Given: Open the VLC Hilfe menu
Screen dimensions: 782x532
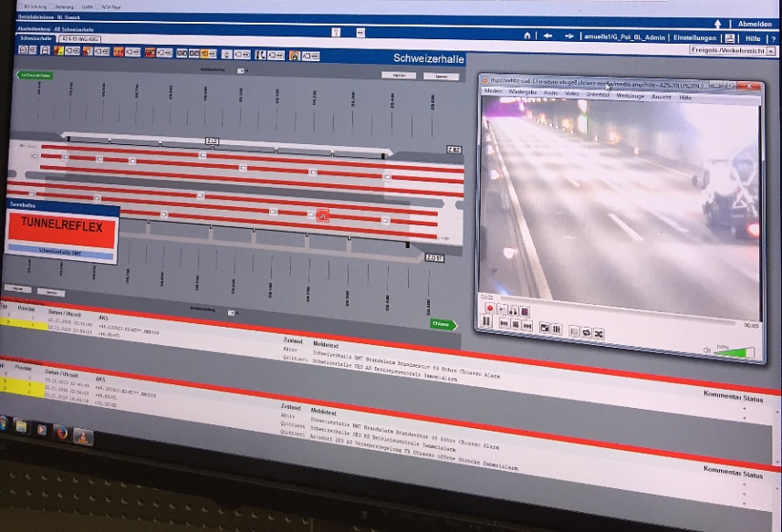Looking at the screenshot, I should coord(685,98).
